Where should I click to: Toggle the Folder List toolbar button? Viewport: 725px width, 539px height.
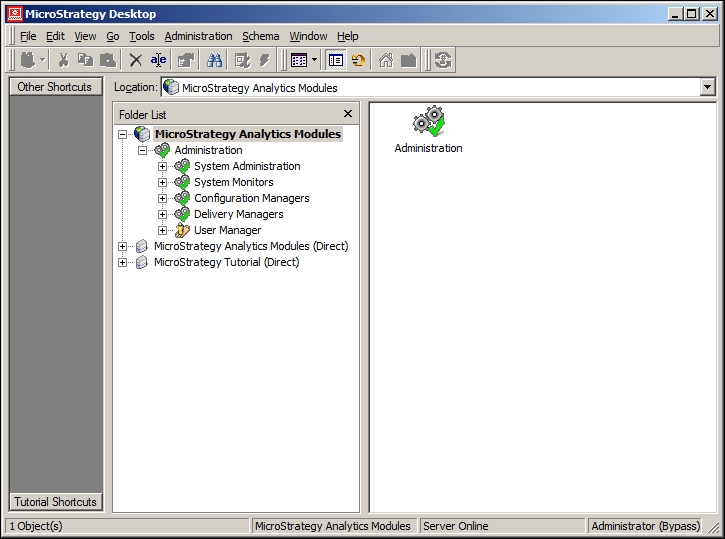336,60
